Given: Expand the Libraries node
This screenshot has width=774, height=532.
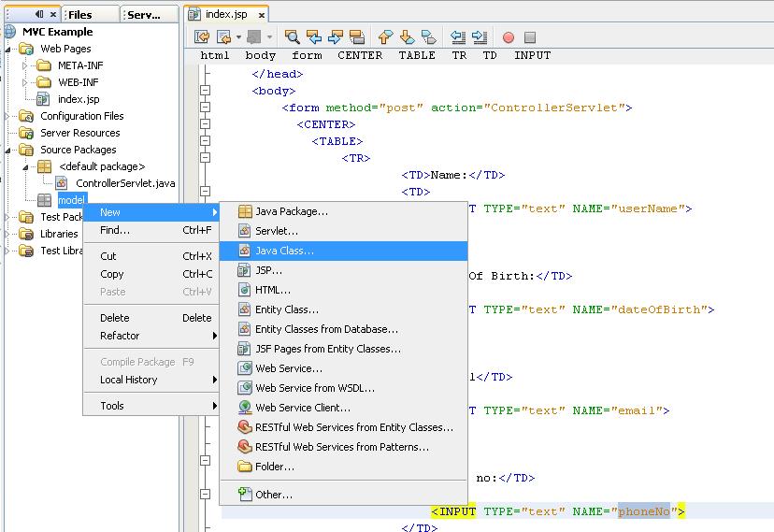Looking at the screenshot, I should tap(7, 234).
